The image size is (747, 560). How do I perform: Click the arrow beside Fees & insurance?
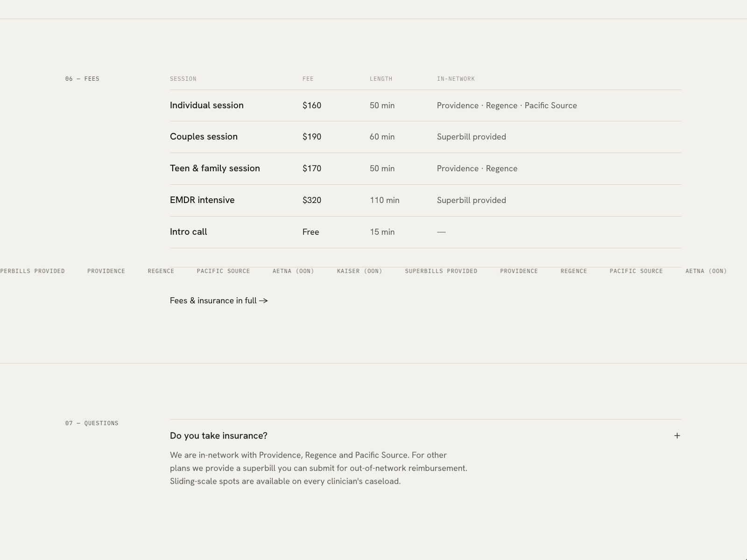tap(263, 301)
